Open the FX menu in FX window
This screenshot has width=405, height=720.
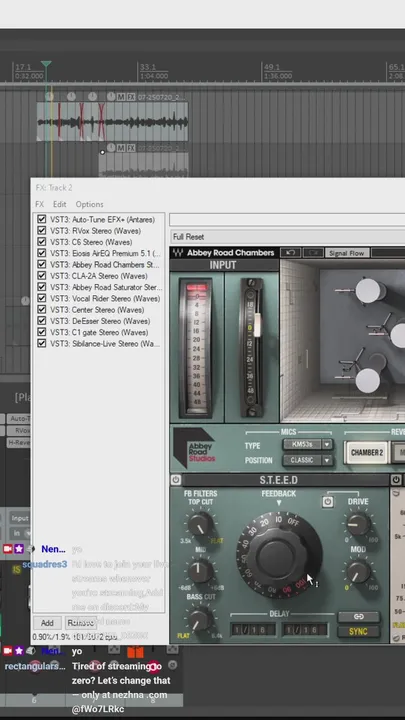pyautogui.click(x=39, y=204)
